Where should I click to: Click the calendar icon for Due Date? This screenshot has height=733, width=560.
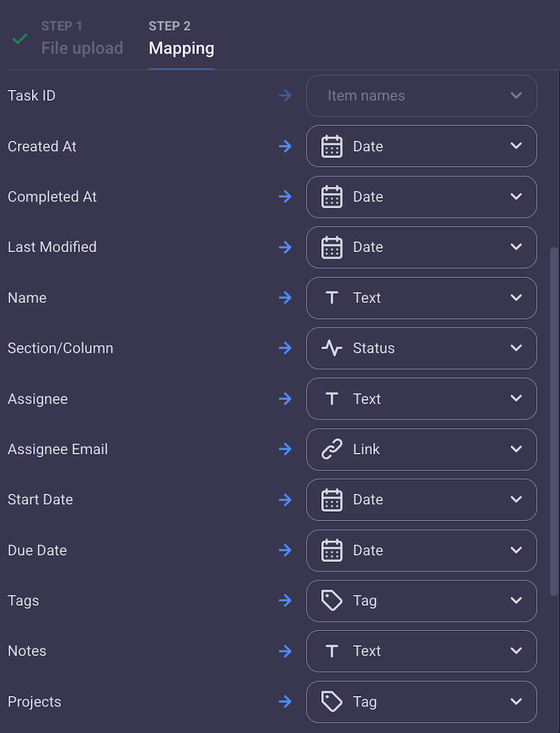[x=332, y=550]
